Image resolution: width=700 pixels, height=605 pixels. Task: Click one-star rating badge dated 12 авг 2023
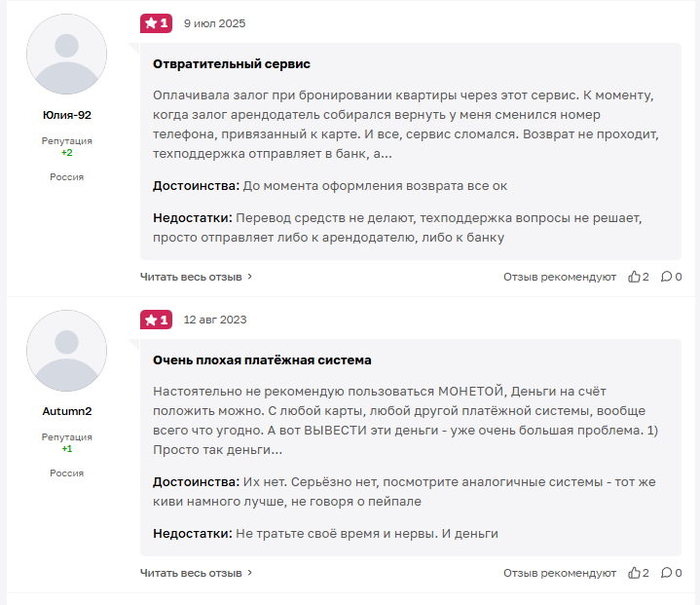click(156, 320)
